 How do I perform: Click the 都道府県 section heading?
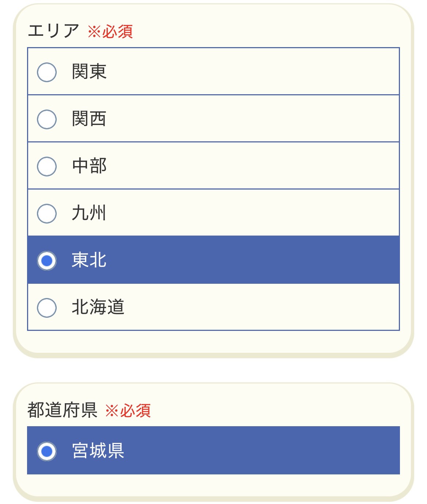63,410
